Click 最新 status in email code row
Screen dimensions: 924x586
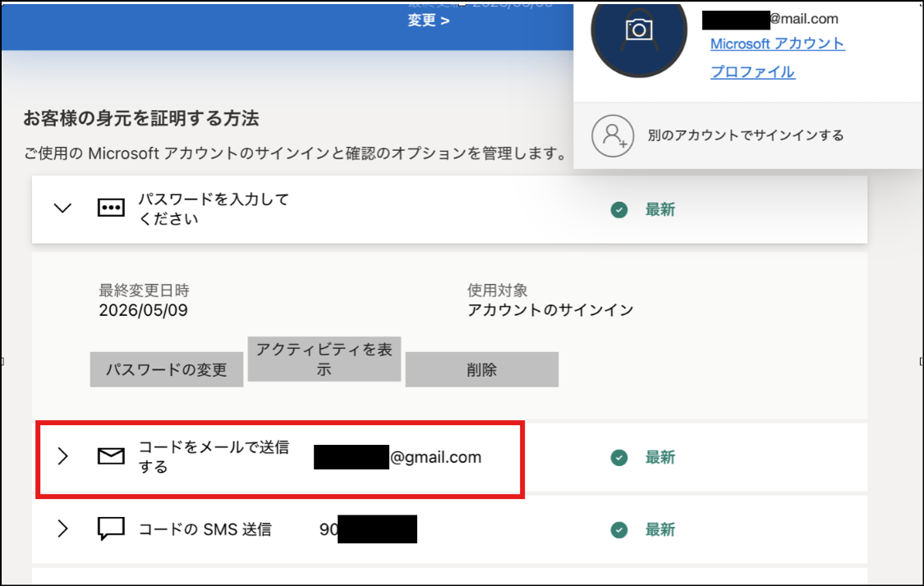point(660,458)
